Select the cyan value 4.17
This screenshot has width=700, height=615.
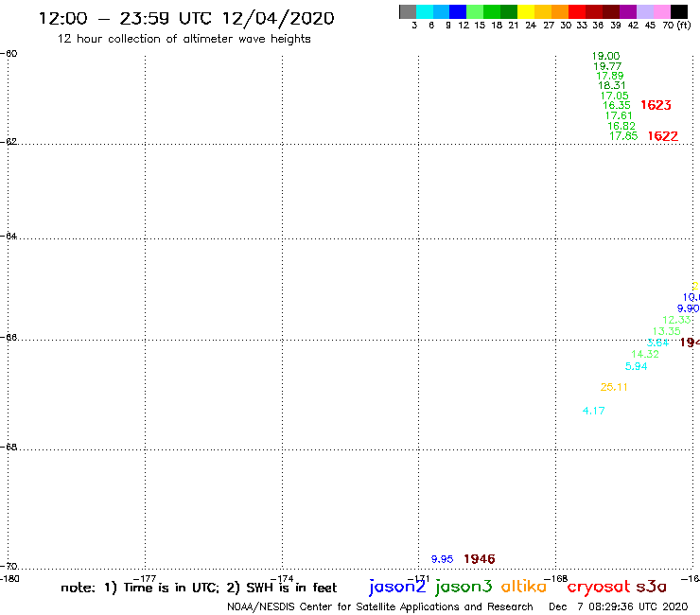[x=594, y=411]
